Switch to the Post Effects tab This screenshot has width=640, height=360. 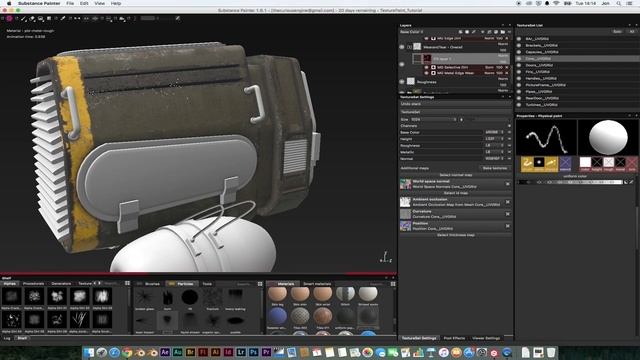tap(454, 338)
